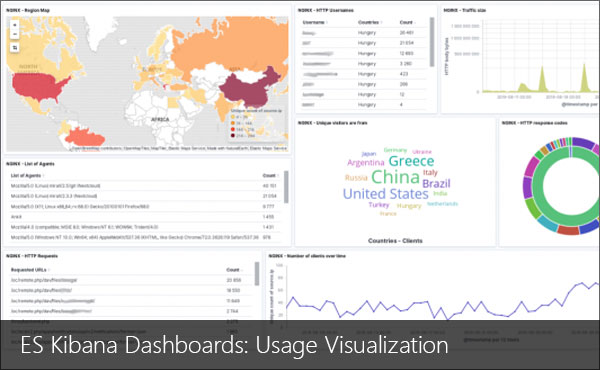Click 'Russia' in the tag cloud

[x=356, y=178]
